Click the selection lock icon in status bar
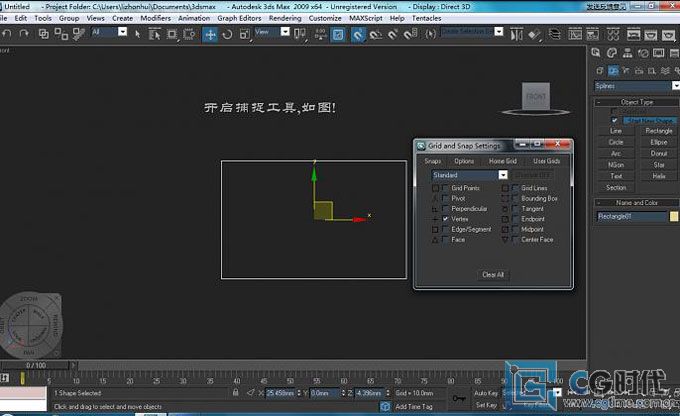The height and width of the screenshot is (416, 680). (x=235, y=392)
